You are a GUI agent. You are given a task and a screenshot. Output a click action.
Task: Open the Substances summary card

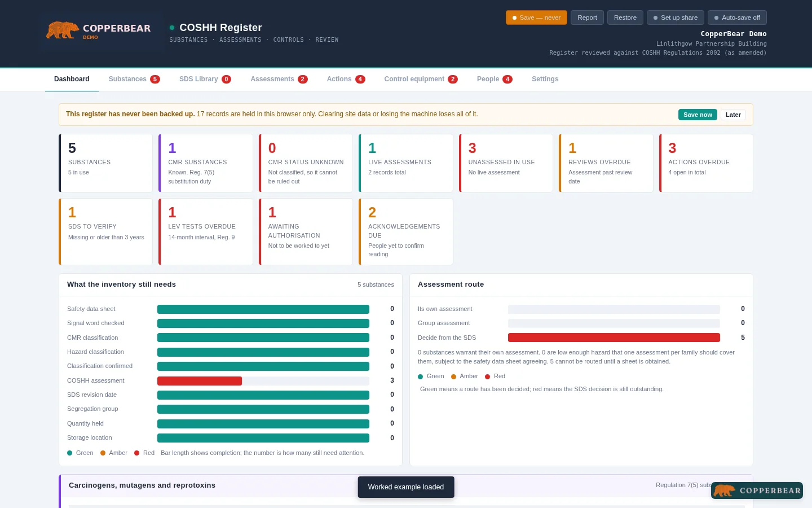(x=105, y=163)
